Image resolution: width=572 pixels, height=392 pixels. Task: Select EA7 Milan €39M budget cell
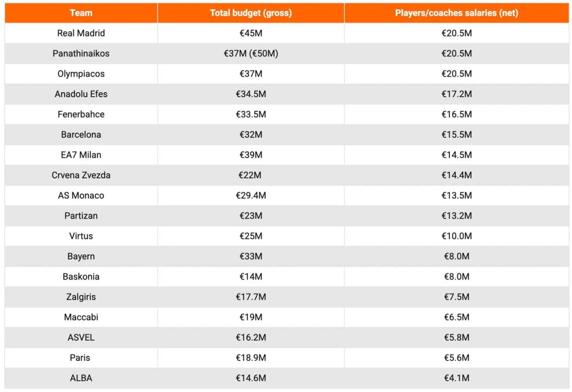(251, 155)
